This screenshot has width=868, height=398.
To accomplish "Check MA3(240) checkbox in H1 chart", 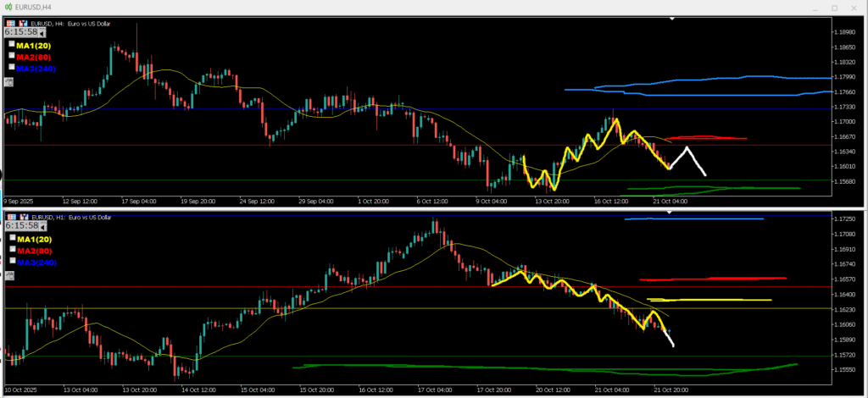I will coord(12,261).
